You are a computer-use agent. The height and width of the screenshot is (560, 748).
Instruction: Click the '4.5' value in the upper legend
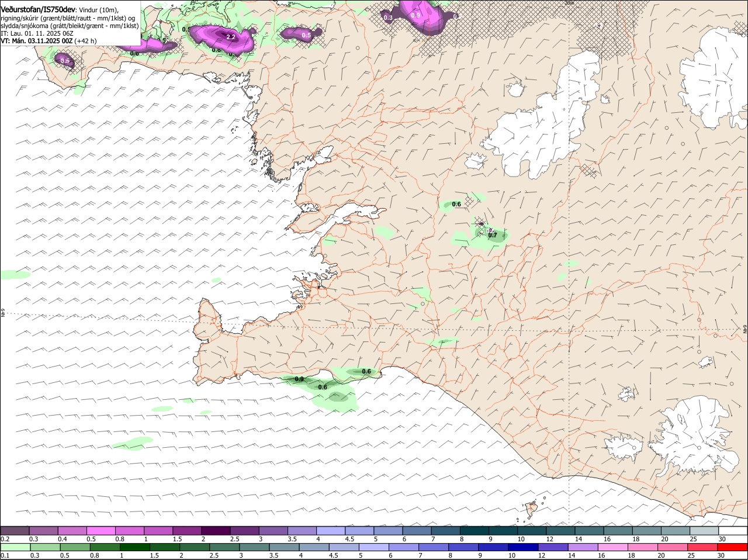(349, 539)
